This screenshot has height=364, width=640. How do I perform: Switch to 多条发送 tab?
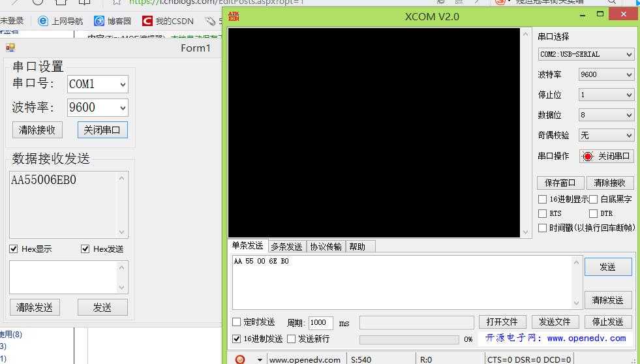286,247
